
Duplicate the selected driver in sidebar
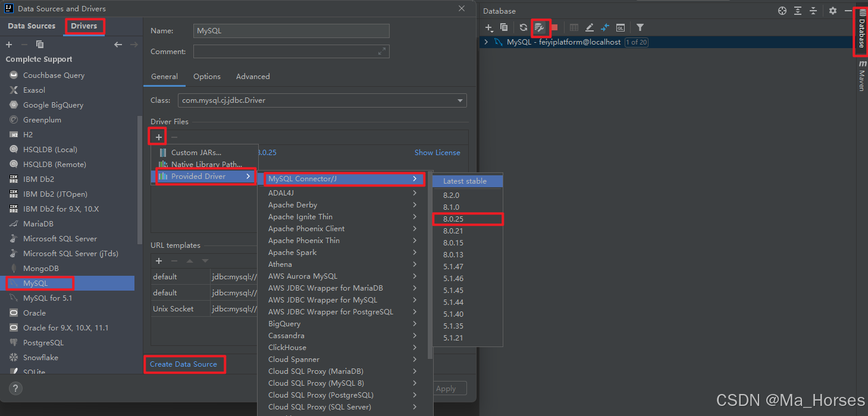pos(40,45)
